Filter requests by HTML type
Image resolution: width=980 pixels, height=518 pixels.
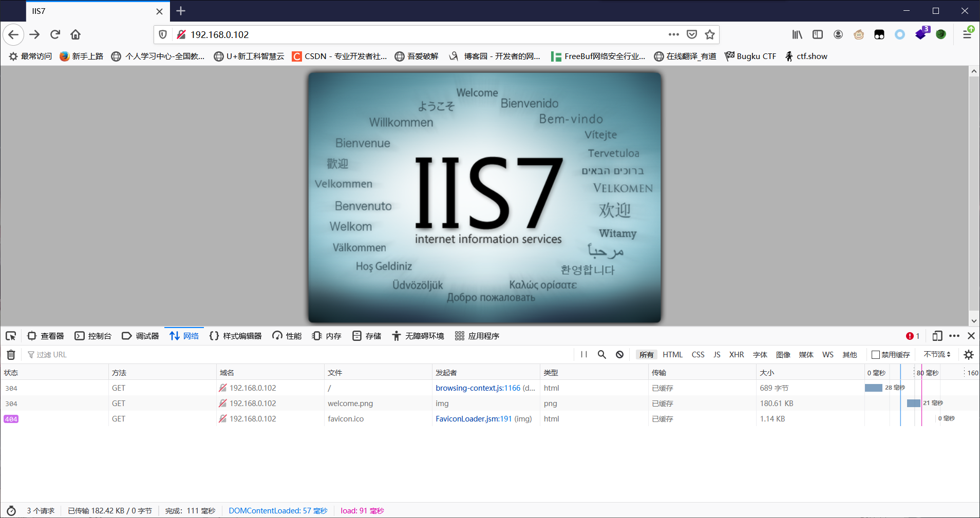[672, 355]
